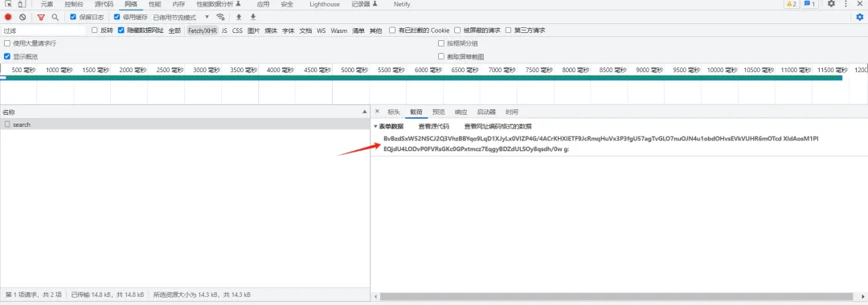Switch to the 内存 panel tab

(178, 4)
